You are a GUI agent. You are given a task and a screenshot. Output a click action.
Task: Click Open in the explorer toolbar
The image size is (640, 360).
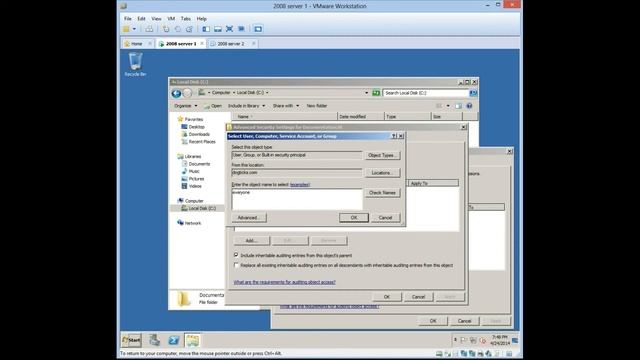pos(213,106)
